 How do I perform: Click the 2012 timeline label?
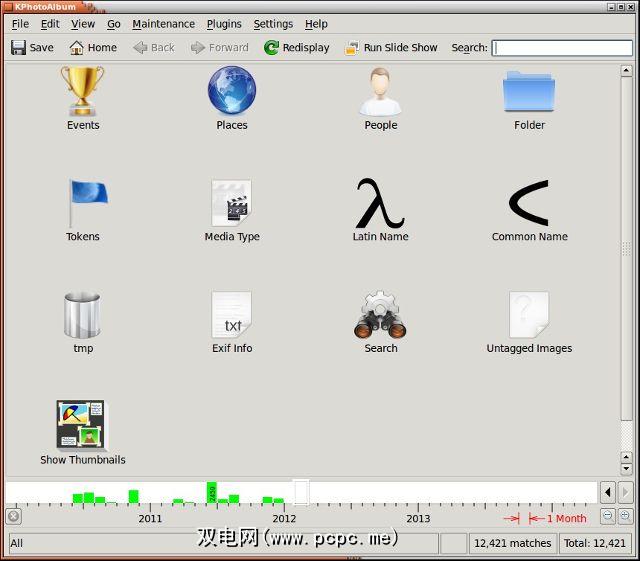point(284,519)
